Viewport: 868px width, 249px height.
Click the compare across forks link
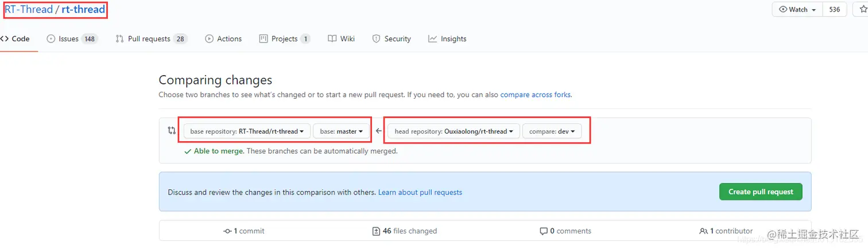tap(535, 95)
